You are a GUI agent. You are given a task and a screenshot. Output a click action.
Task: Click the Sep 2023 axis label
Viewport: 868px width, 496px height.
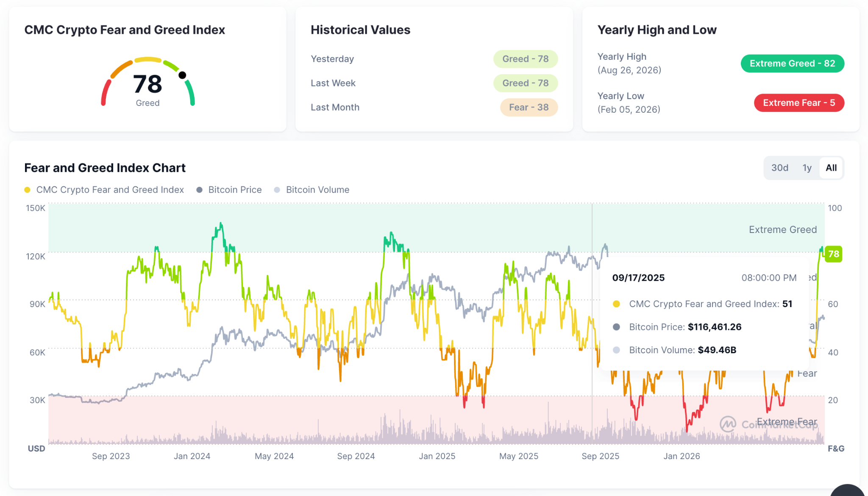coord(111,456)
